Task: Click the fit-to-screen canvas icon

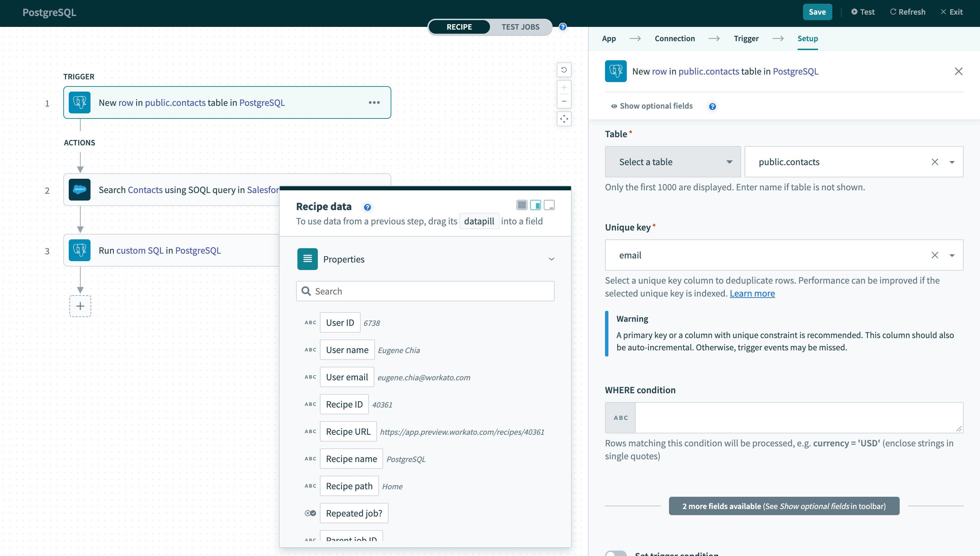Action: 564,119
